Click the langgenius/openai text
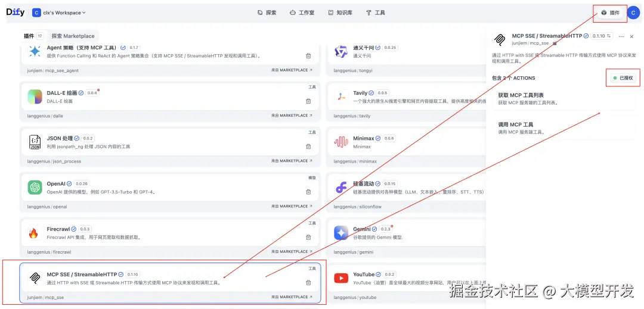Screen dimensions: 644x309 tap(47, 207)
